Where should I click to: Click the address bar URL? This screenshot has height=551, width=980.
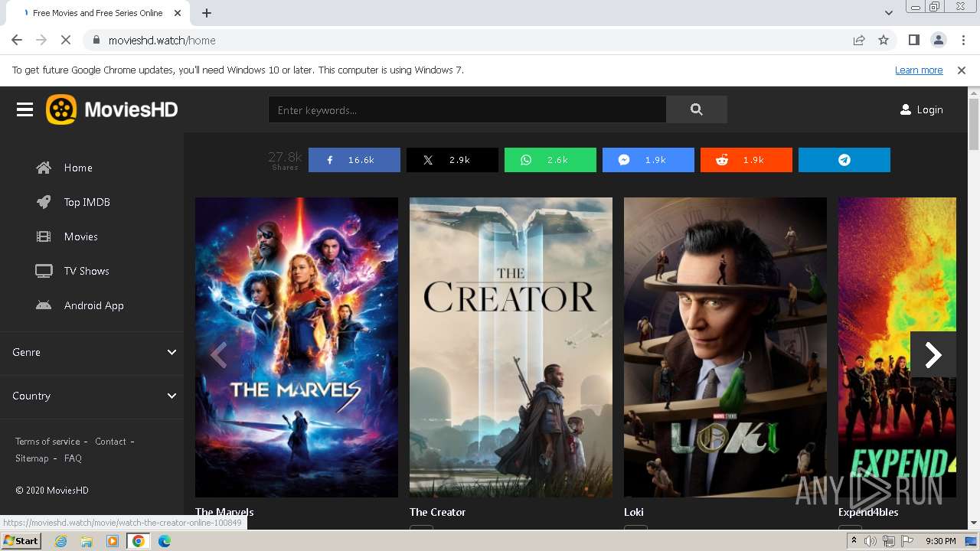162,40
